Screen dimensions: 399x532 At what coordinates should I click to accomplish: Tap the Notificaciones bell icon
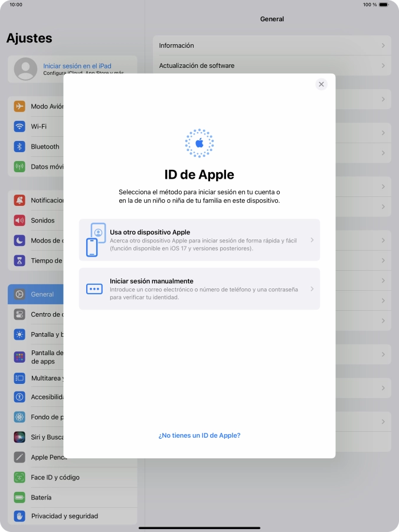pos(19,200)
